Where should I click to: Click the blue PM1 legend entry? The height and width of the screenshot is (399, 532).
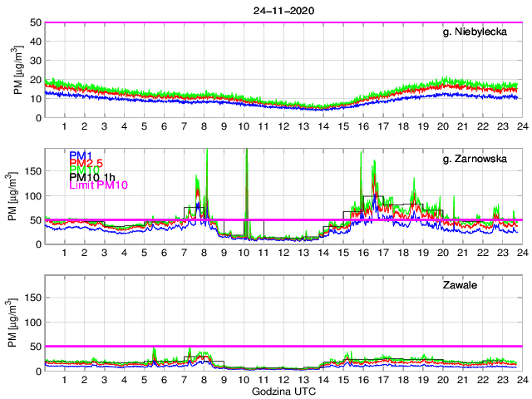coord(81,155)
